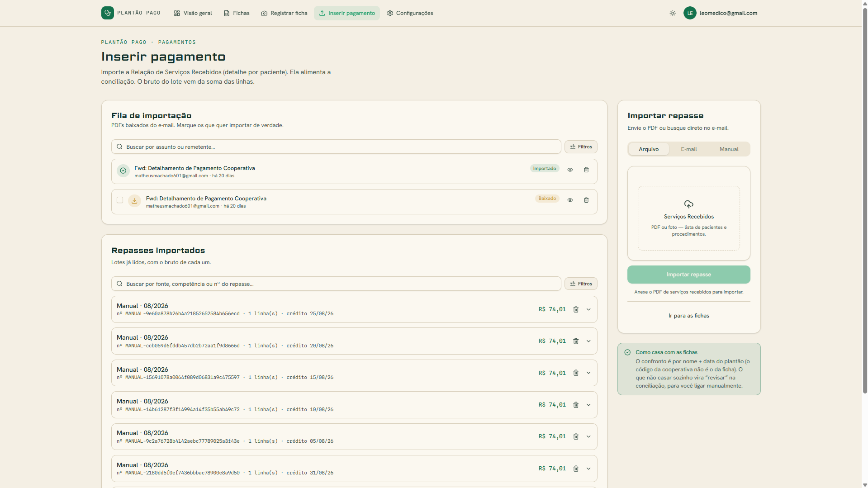Click the Serviços Recebidos upload drop zone
Image resolution: width=868 pixels, height=488 pixels.
(x=688, y=218)
